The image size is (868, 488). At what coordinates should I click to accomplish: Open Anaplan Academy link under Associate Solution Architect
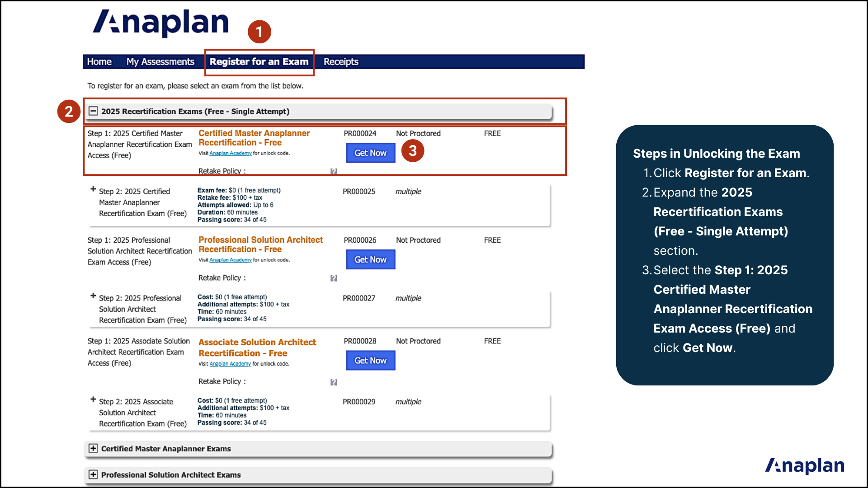230,364
